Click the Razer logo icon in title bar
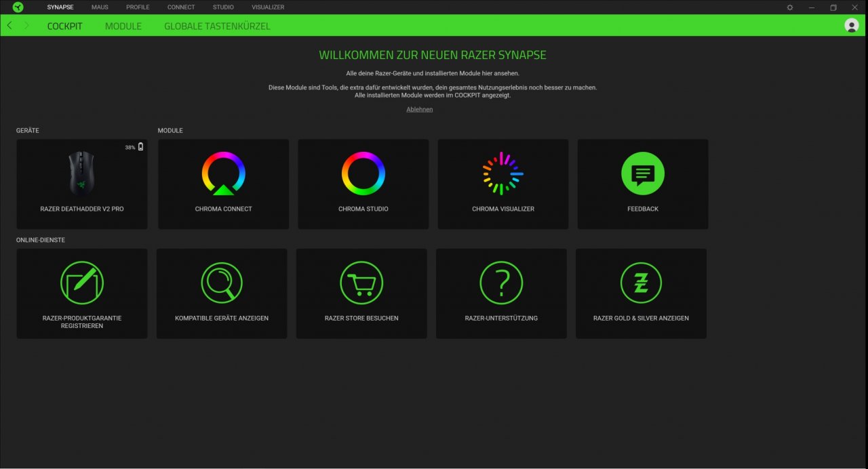 point(18,7)
